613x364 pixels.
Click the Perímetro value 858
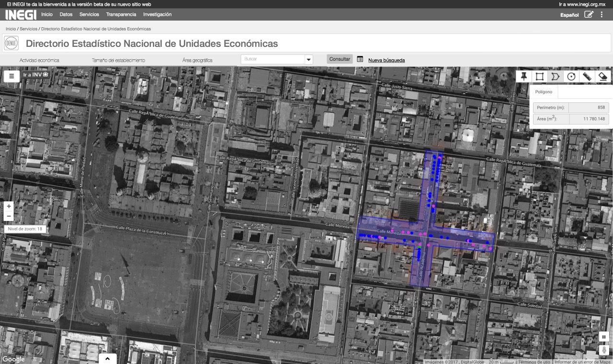click(x=589, y=107)
